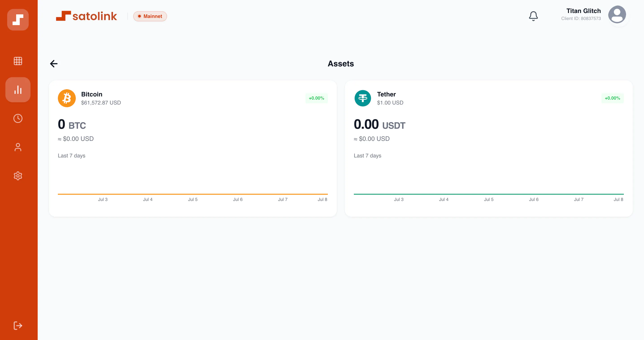The image size is (644, 340).
Task: Click the user avatar picture
Action: pos(617,15)
